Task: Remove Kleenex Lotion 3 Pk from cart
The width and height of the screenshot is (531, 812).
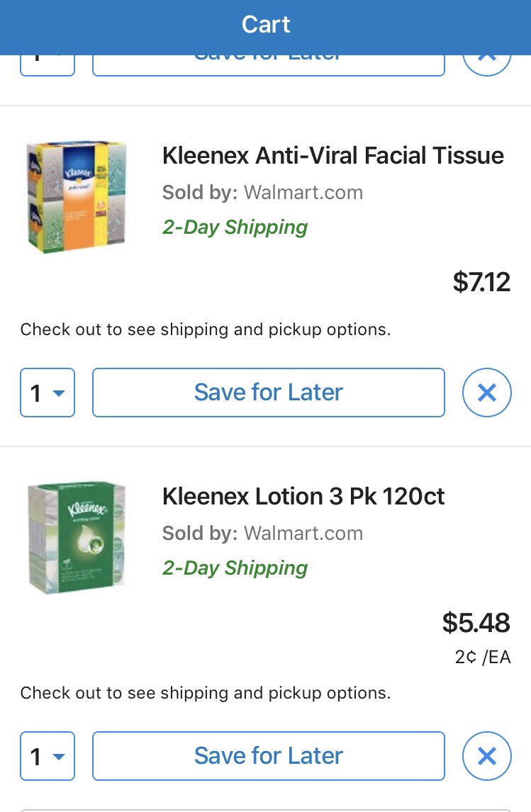Action: point(486,756)
